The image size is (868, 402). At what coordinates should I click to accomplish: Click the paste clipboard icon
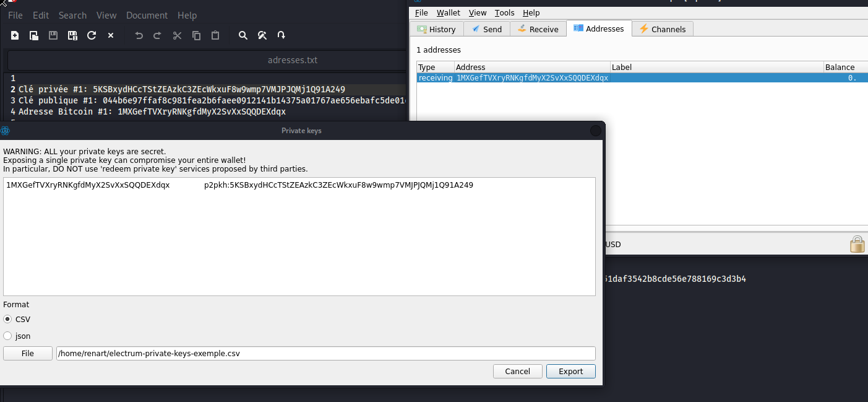click(215, 35)
